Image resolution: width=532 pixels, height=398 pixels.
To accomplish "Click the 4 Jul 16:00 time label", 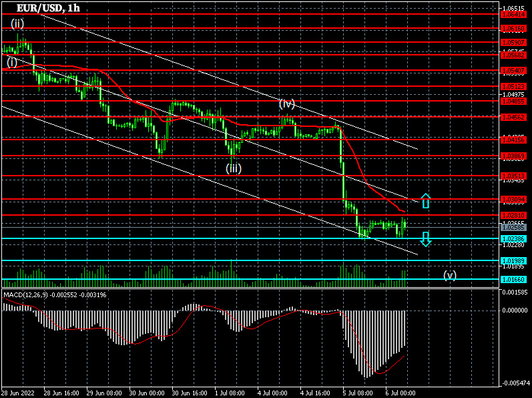I will [x=316, y=393].
